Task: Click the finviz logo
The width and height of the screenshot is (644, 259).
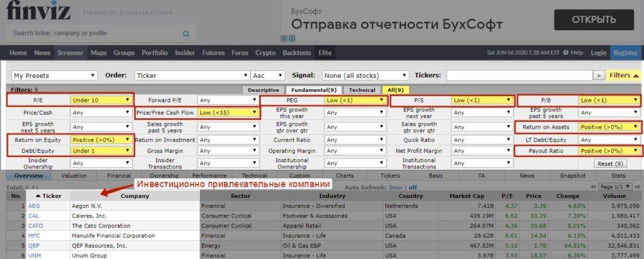Action: [39, 11]
